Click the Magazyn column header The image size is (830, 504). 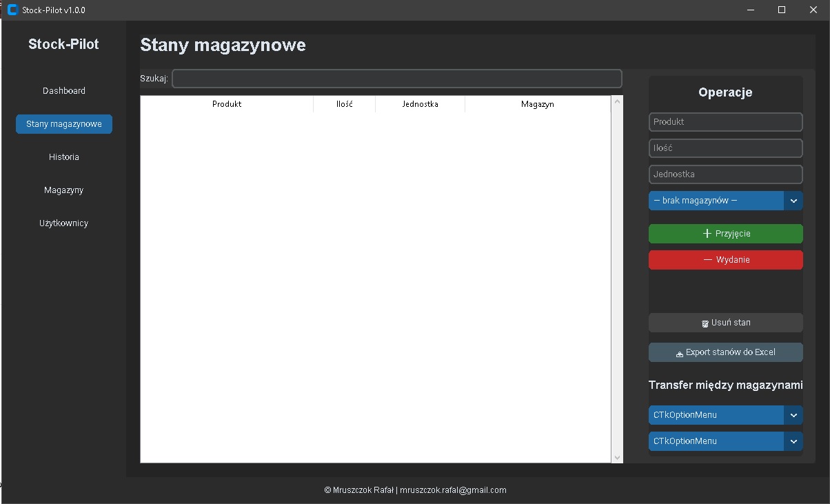pos(538,104)
